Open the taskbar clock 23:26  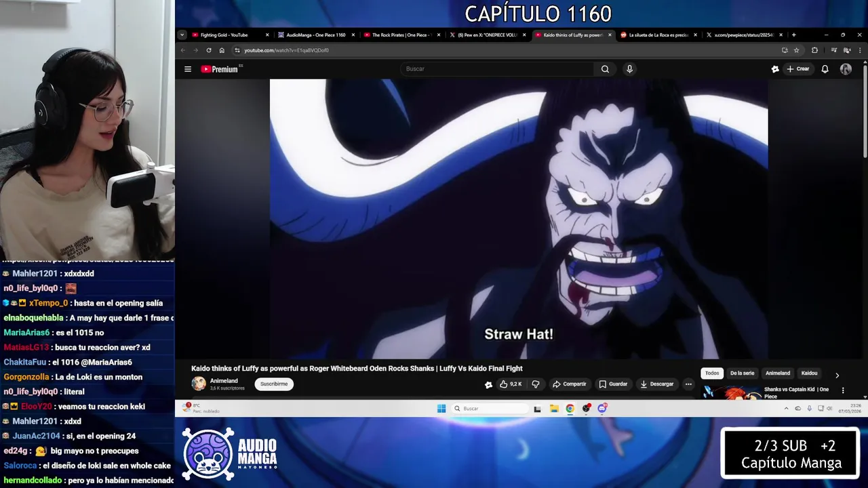click(x=850, y=408)
